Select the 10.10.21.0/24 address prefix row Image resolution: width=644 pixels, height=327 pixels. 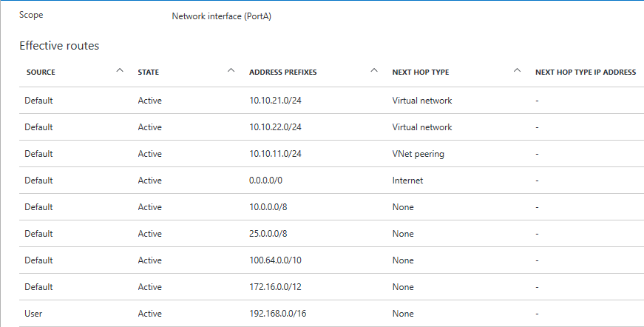(x=275, y=101)
